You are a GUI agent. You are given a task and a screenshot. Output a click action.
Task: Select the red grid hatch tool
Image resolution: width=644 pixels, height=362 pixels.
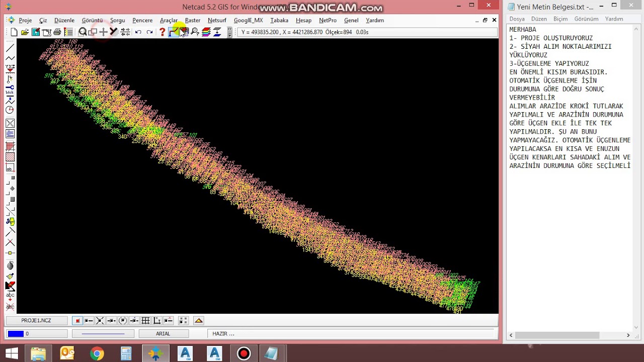(x=10, y=146)
